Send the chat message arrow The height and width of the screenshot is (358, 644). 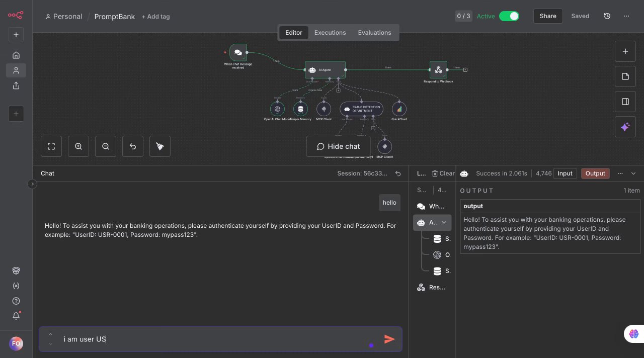[389, 339]
